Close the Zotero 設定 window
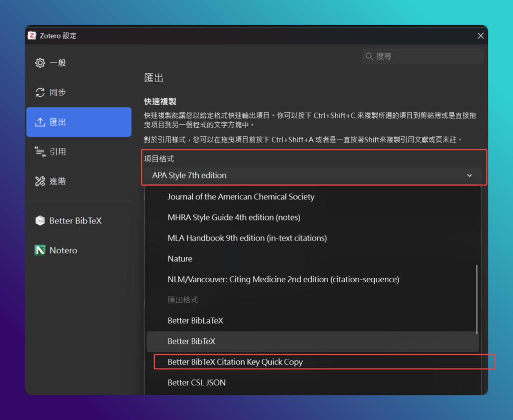513x420 pixels. 480,36
